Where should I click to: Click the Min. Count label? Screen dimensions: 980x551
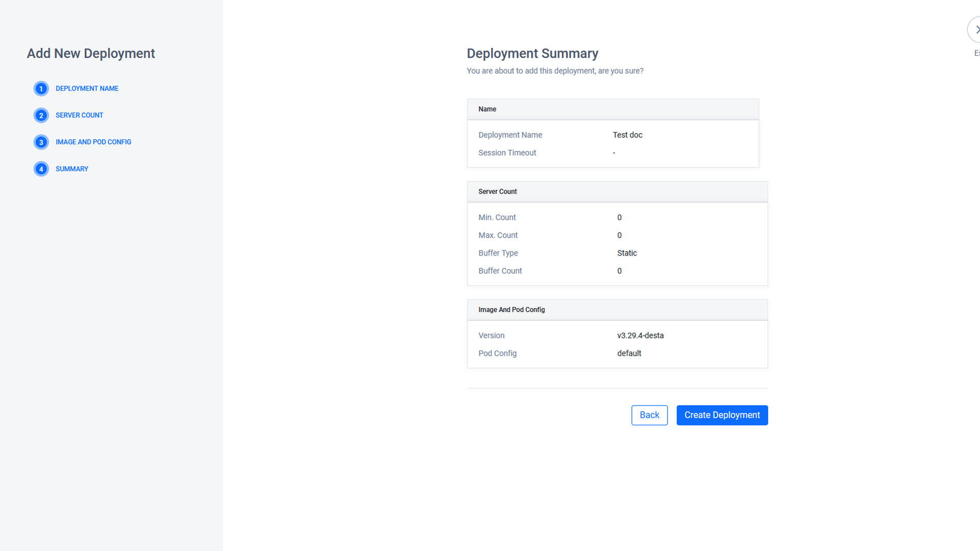pyautogui.click(x=497, y=217)
